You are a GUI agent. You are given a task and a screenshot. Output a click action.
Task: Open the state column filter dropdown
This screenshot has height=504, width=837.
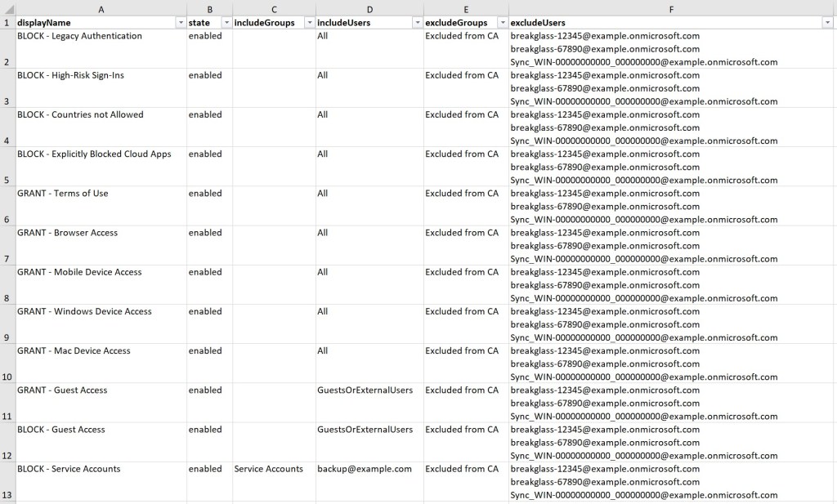pos(226,23)
